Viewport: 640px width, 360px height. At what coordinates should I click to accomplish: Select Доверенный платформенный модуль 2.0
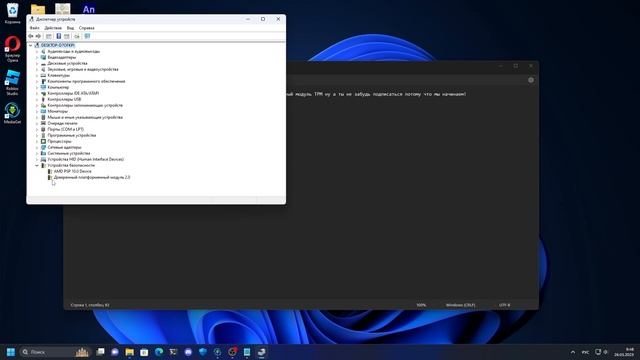[x=92, y=178]
